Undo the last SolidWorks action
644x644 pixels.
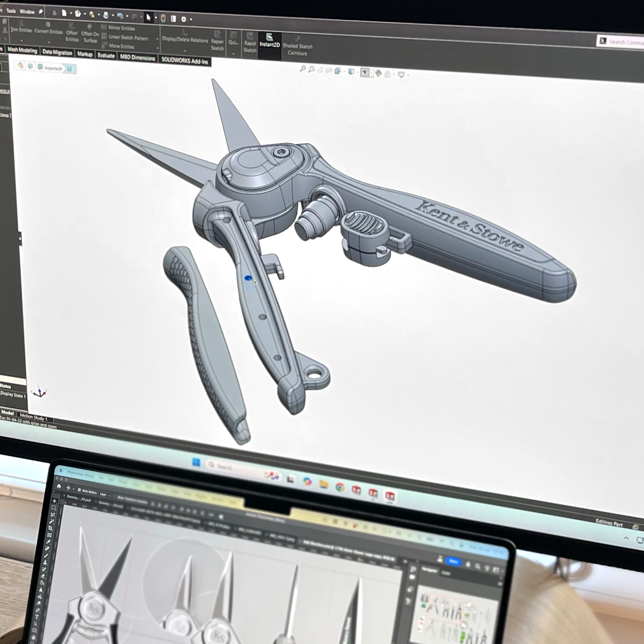(120, 15)
